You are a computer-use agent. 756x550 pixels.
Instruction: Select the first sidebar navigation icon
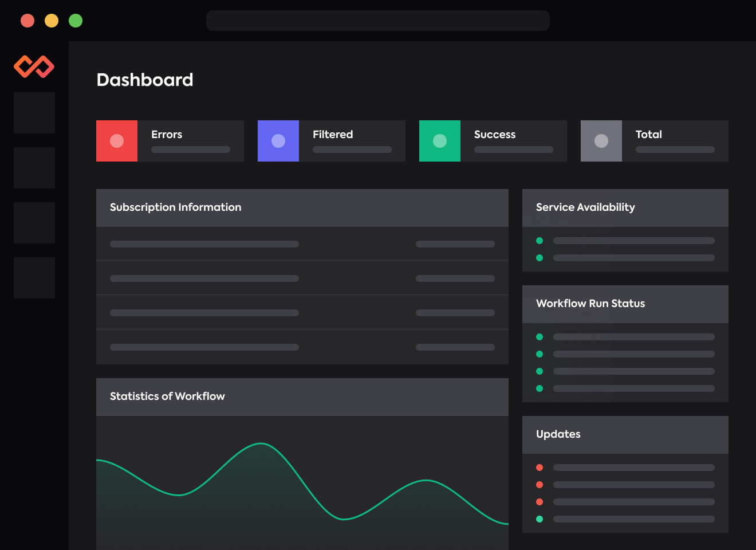(34, 113)
